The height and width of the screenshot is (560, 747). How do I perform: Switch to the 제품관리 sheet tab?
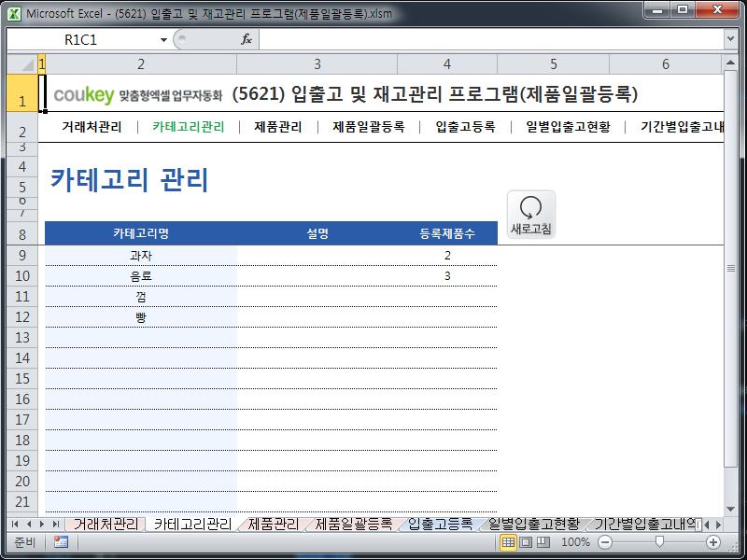[274, 524]
